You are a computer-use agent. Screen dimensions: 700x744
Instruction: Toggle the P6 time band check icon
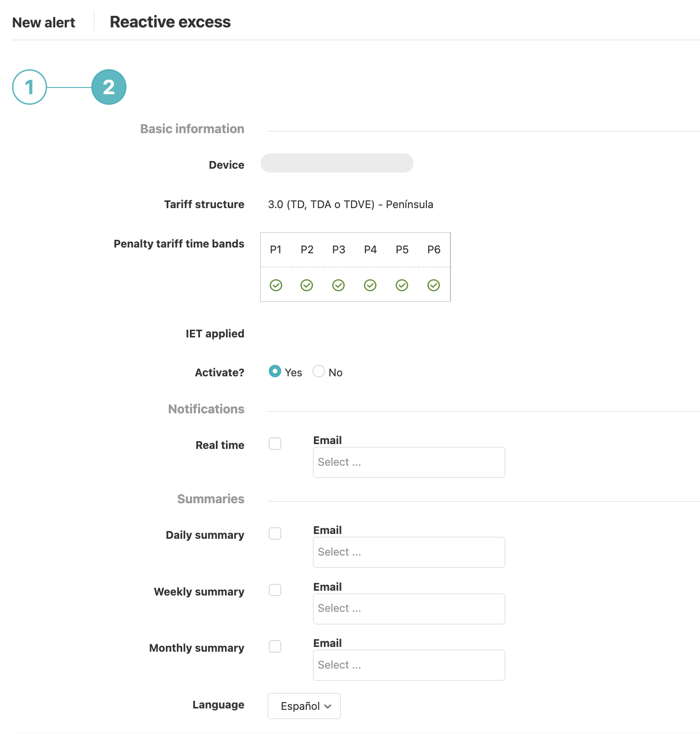[434, 285]
